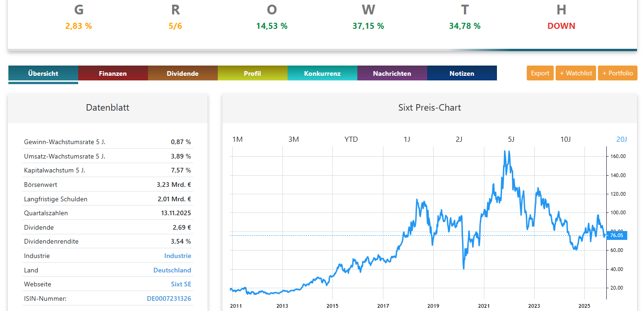This screenshot has width=644, height=311.
Task: Switch the chart to 3M range
Action: click(293, 139)
